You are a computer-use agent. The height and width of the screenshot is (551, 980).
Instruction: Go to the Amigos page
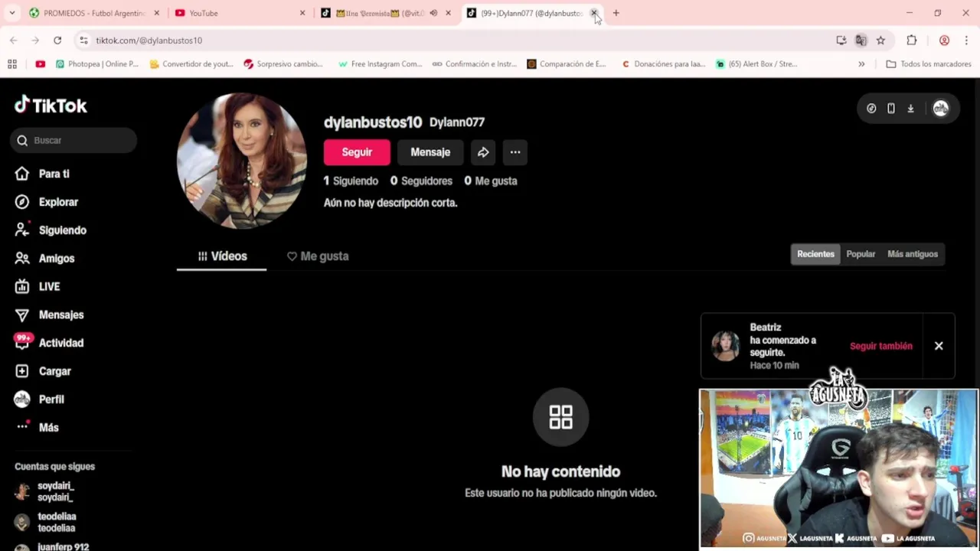[45, 259]
